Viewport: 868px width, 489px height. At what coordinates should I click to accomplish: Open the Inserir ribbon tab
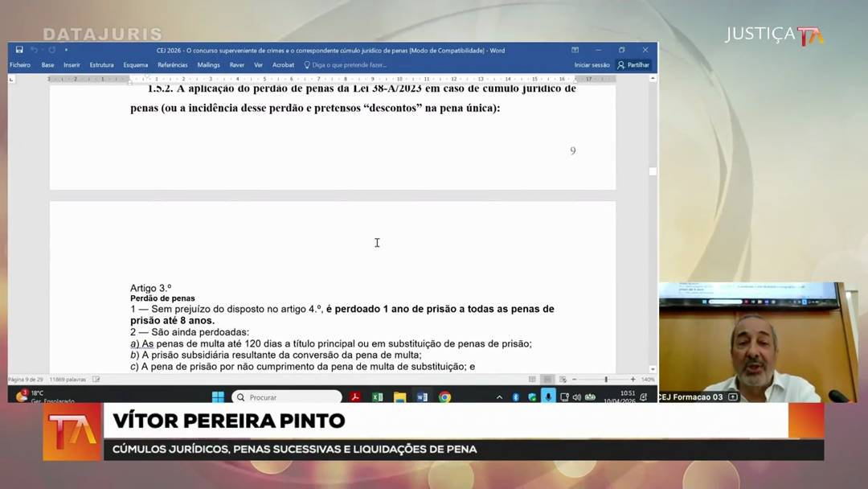(x=72, y=65)
